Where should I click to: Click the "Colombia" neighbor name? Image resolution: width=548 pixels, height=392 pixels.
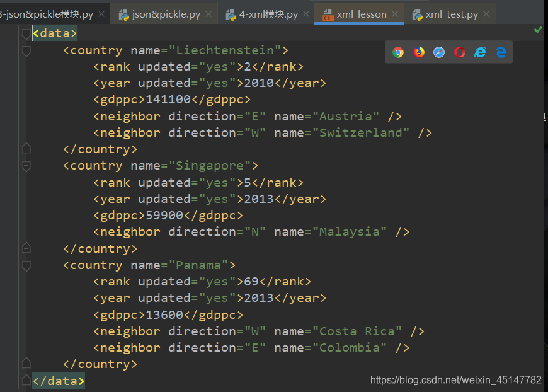pos(350,348)
